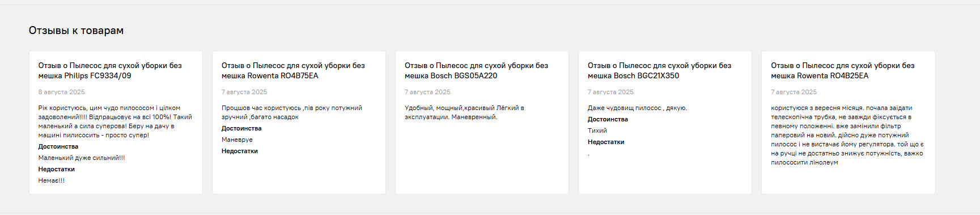Click Достоинства label in Philips review card
980x215 pixels.
tap(58, 146)
